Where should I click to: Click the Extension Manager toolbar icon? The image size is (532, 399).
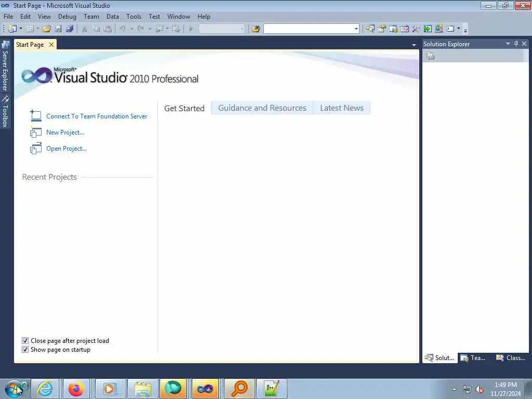[x=438, y=29]
